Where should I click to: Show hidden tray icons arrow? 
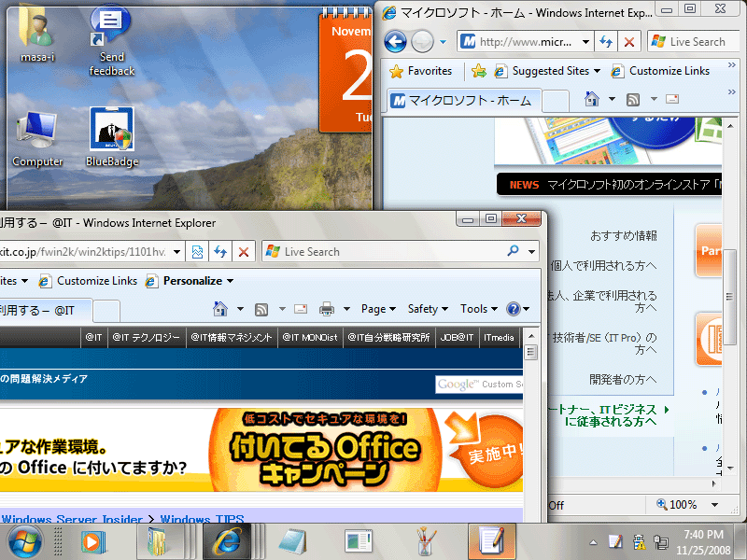593,542
